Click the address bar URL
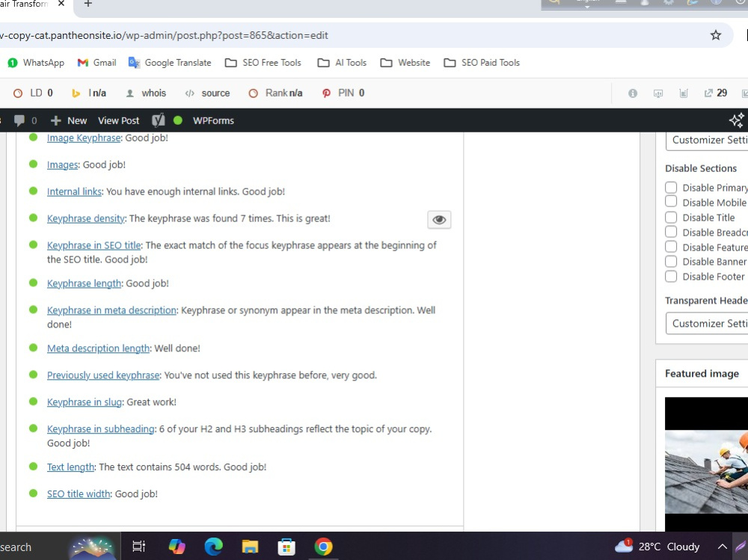Viewport: 748px width, 560px height. click(x=164, y=35)
